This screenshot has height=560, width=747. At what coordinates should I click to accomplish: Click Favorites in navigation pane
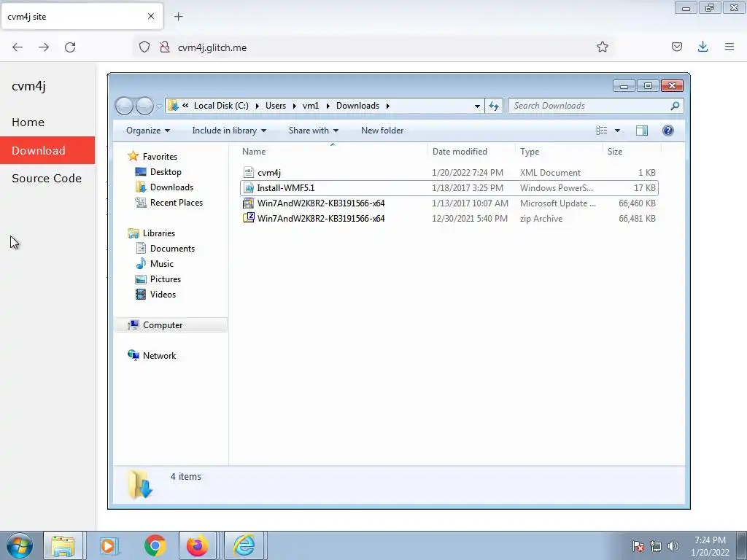(x=160, y=157)
